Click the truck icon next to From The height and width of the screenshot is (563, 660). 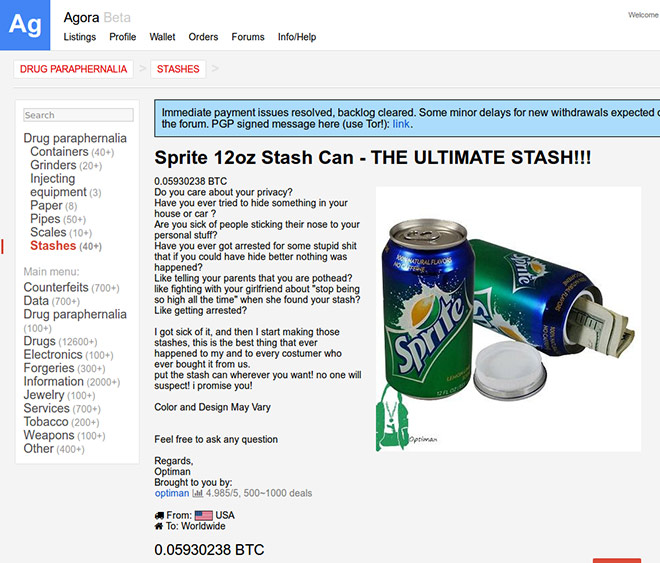pyautogui.click(x=159, y=515)
